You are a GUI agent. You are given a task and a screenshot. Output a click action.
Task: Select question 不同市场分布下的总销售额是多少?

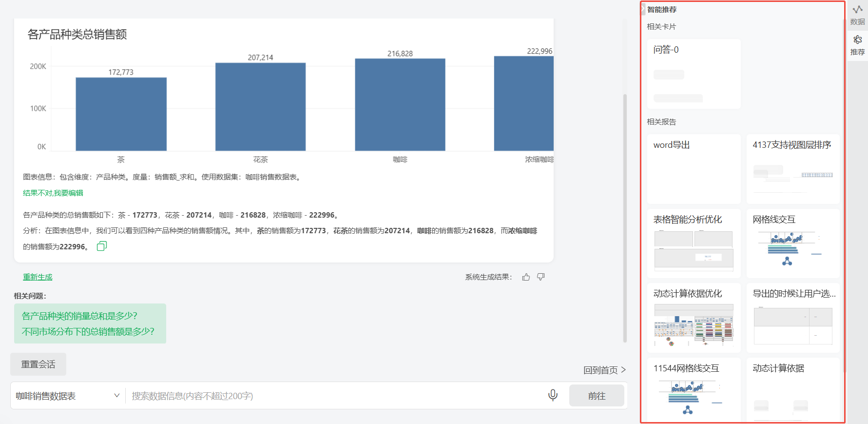88,332
